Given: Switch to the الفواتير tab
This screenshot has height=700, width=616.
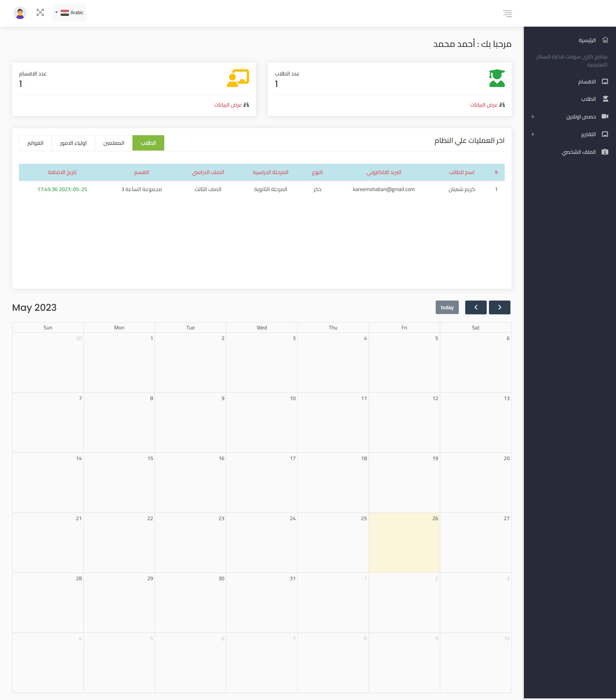Looking at the screenshot, I should 35,143.
